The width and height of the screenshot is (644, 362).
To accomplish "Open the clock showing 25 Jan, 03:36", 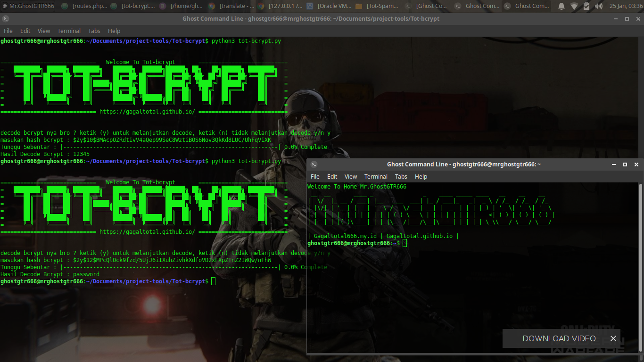I will pos(626,6).
